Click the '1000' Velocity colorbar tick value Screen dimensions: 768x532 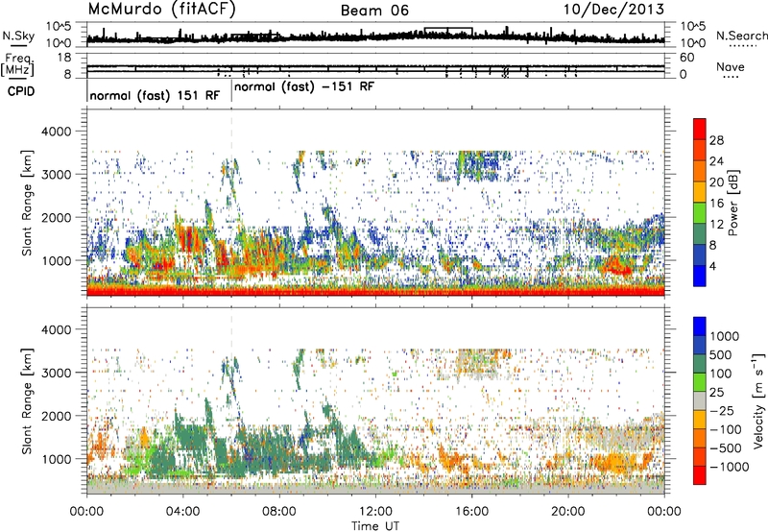pos(725,336)
